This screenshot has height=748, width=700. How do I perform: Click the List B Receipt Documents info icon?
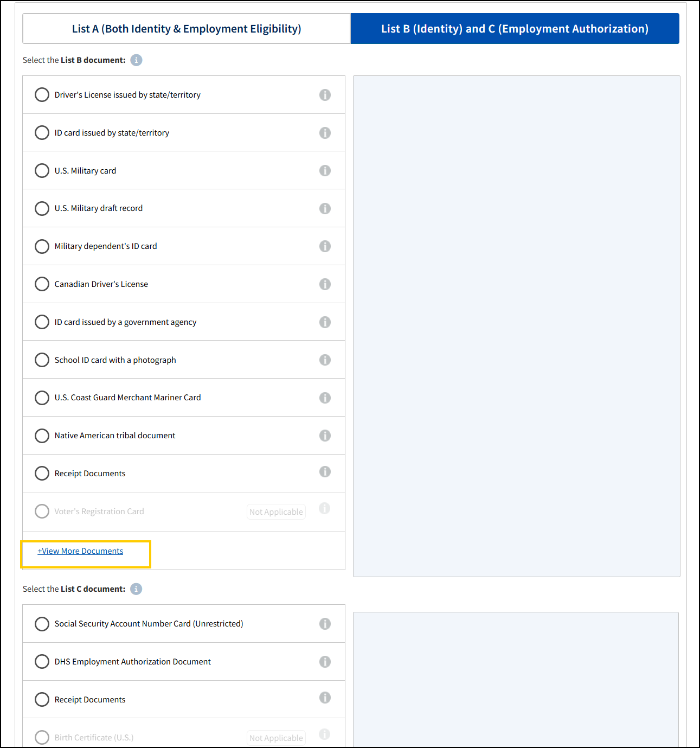click(325, 471)
